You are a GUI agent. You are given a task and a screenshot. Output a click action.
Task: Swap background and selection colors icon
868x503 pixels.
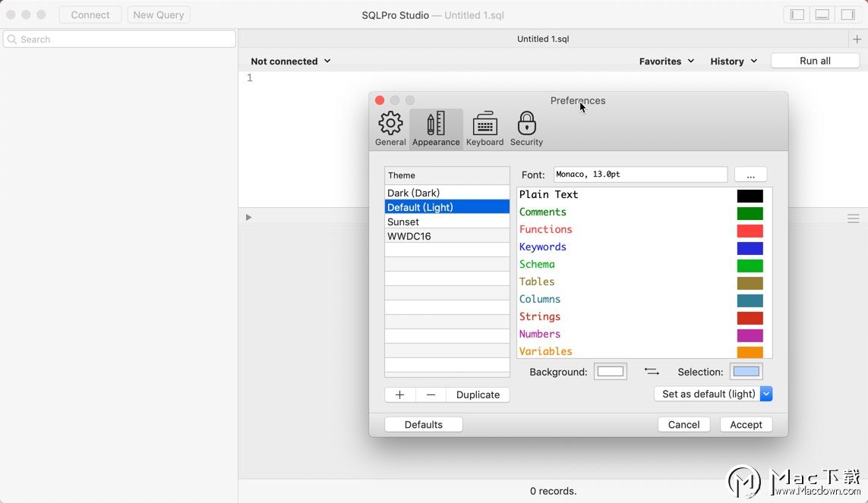[652, 372]
